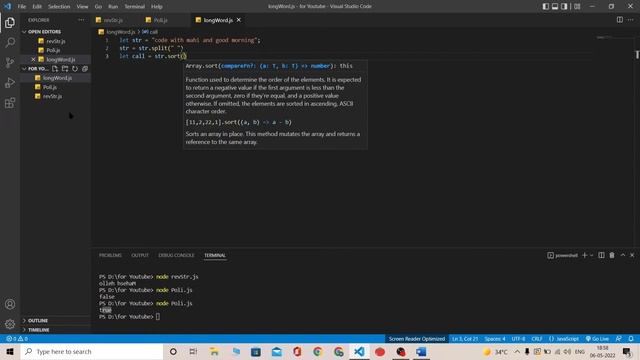Image resolution: width=640 pixels, height=360 pixels.
Task: Switch to the Poli.js editor tab
Action: click(x=161, y=20)
